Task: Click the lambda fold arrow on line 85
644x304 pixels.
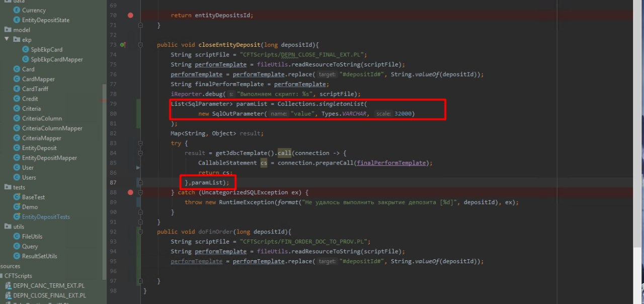Action: click(138, 168)
